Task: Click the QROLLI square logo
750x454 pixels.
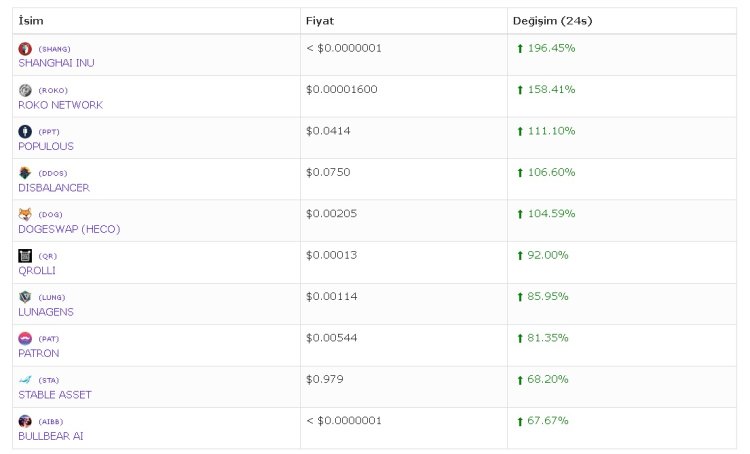Action: [x=25, y=256]
